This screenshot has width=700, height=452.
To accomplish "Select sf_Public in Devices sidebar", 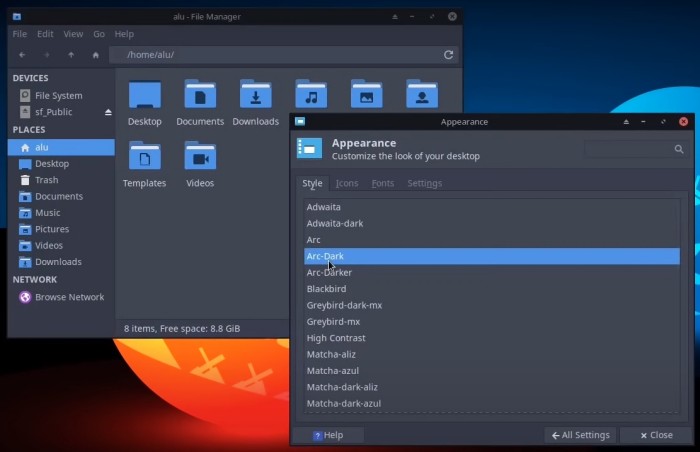I will [x=61, y=112].
